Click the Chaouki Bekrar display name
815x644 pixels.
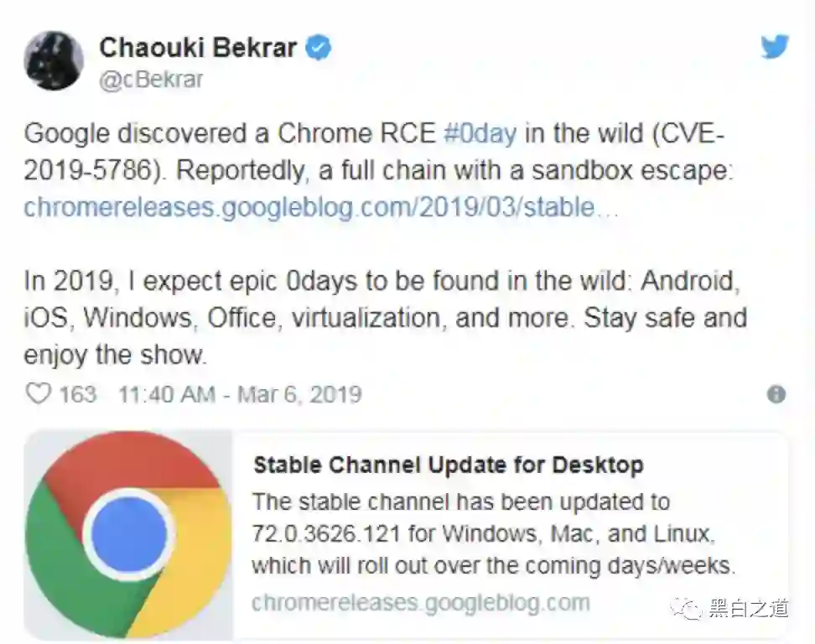pyautogui.click(x=198, y=48)
